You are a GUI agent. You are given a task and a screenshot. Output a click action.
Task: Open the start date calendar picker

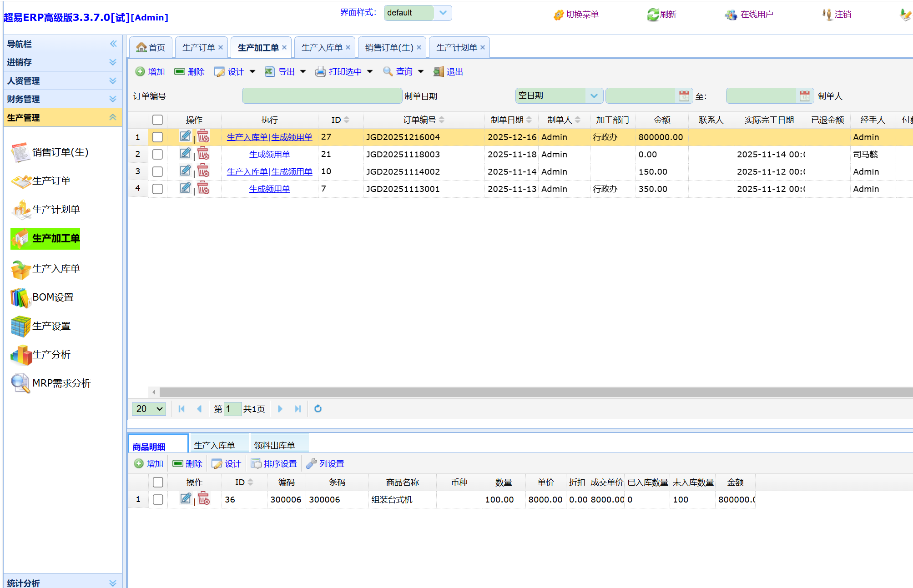[x=684, y=96]
